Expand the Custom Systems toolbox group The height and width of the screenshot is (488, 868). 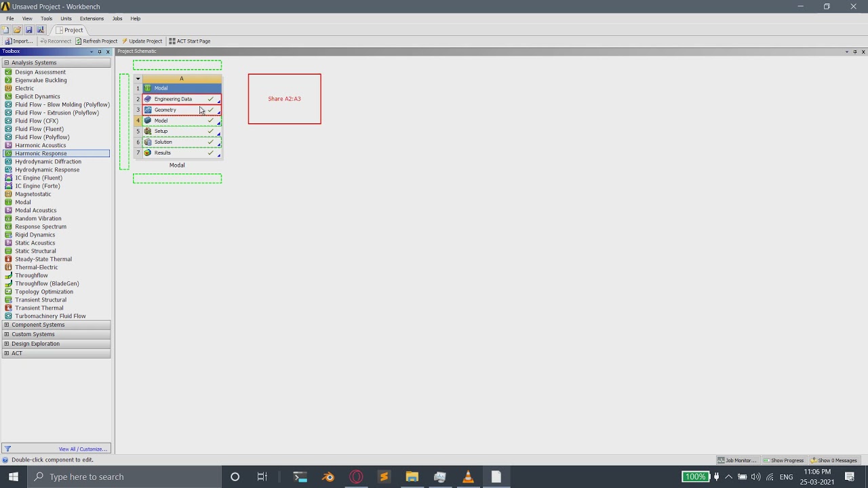(6, 334)
